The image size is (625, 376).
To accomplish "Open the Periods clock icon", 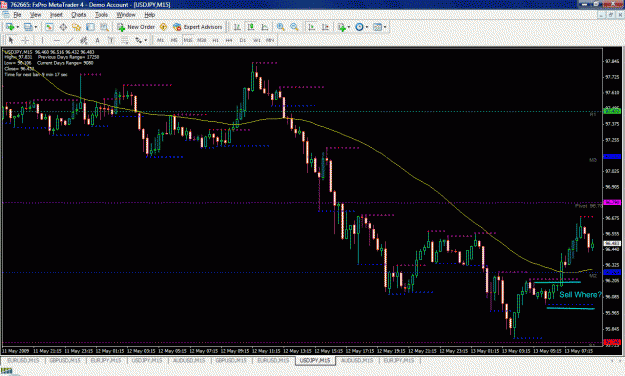I will click(x=359, y=27).
